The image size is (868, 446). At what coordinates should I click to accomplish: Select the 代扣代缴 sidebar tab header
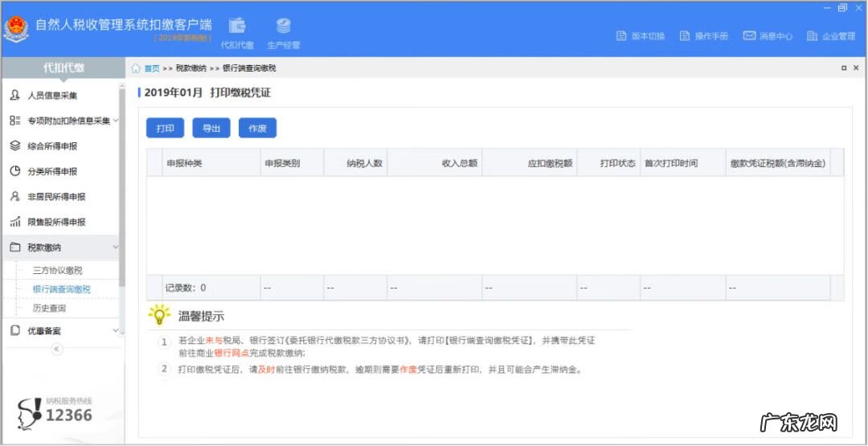pos(63,68)
